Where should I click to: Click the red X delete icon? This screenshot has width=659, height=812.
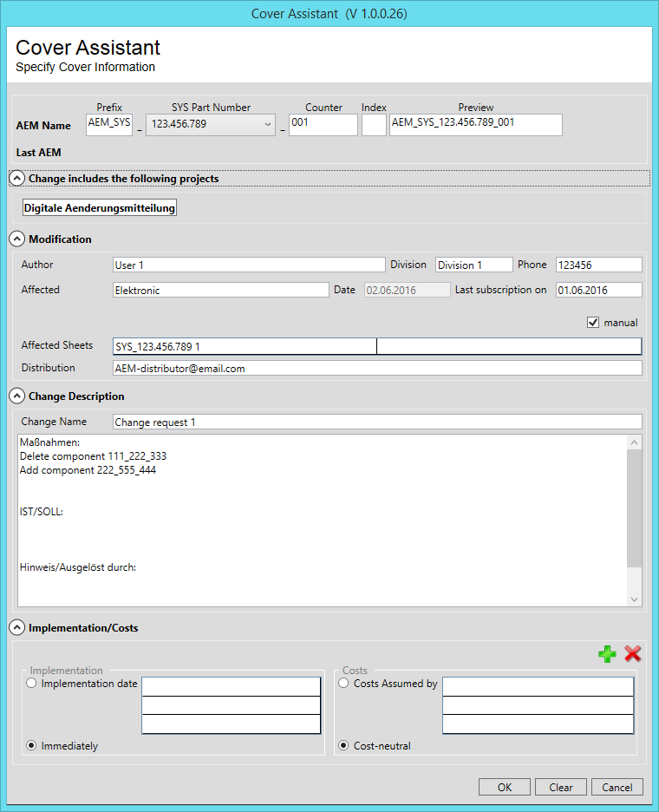632,654
